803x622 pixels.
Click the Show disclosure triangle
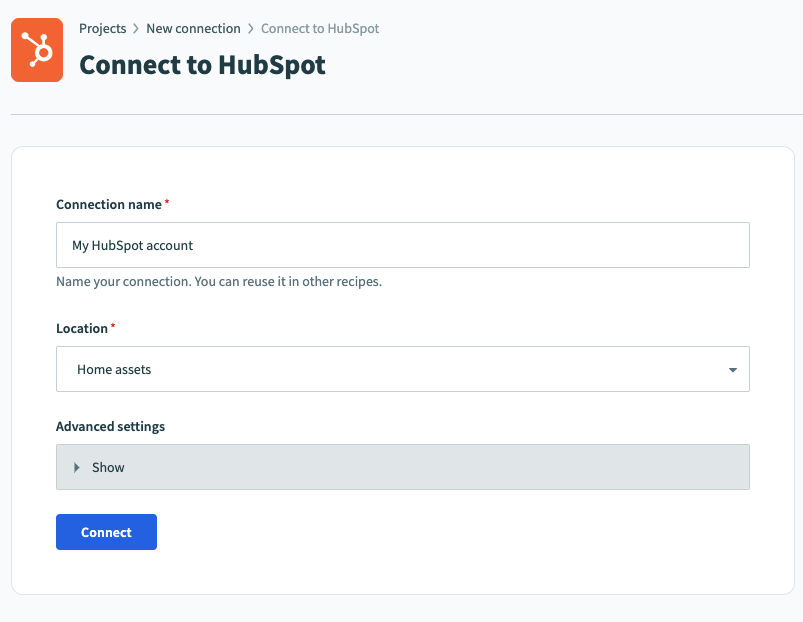(76, 467)
